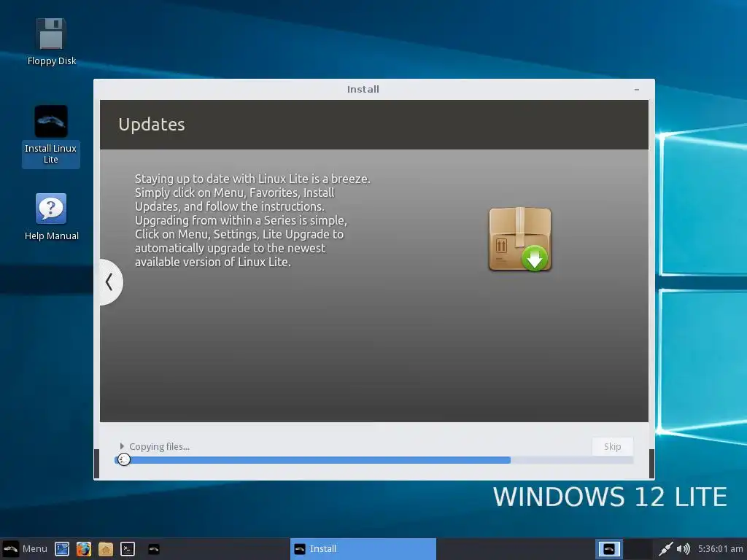The height and width of the screenshot is (560, 747).
Task: Minimize the Install window
Action: [x=636, y=90]
